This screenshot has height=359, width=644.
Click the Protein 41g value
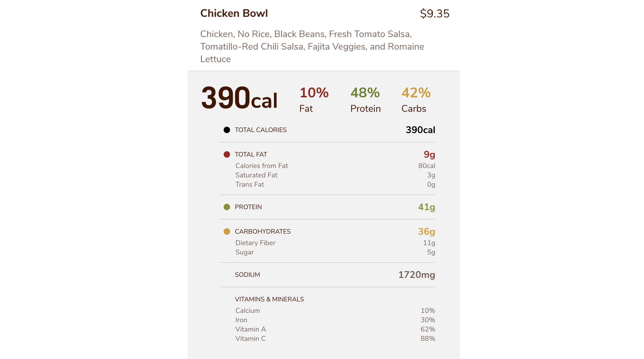[426, 207]
